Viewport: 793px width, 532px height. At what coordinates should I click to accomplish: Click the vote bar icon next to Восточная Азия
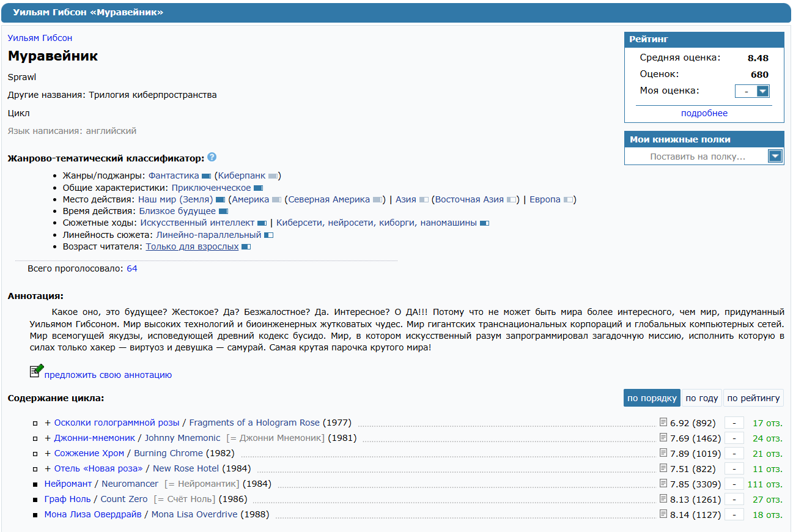coord(511,200)
